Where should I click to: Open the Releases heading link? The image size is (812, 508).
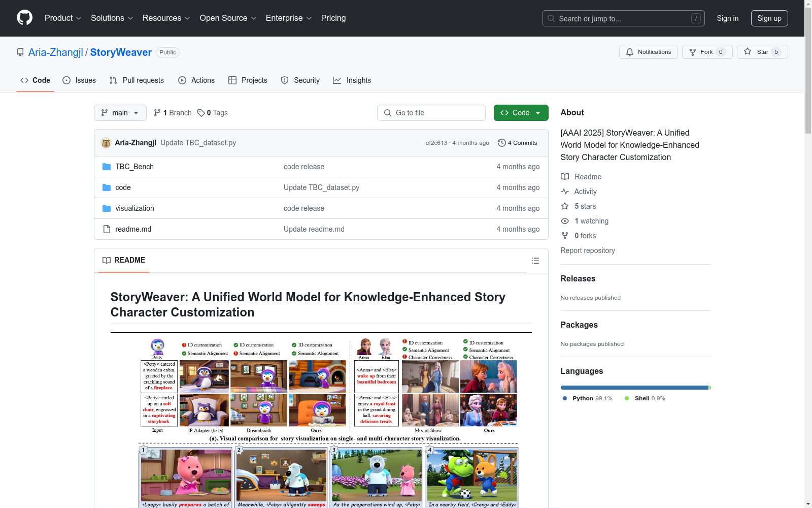tap(578, 278)
